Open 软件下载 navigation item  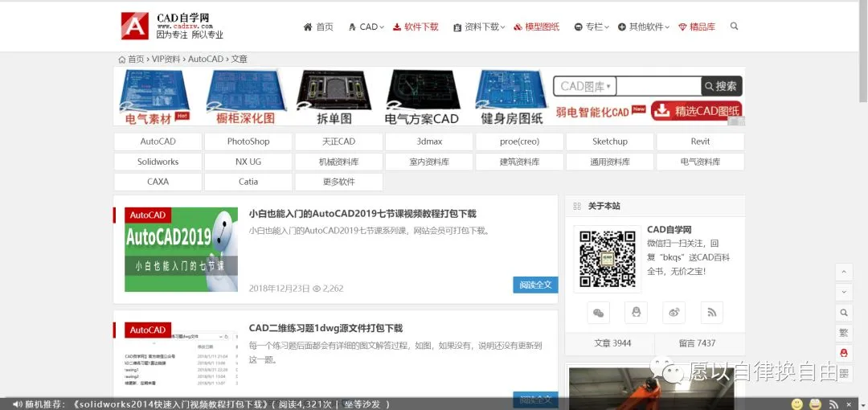[416, 27]
